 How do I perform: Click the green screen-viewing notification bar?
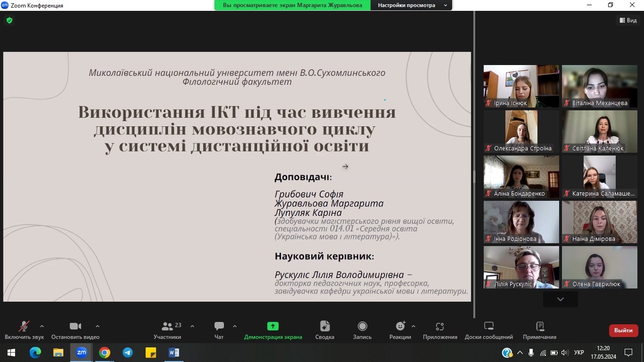[x=292, y=5]
